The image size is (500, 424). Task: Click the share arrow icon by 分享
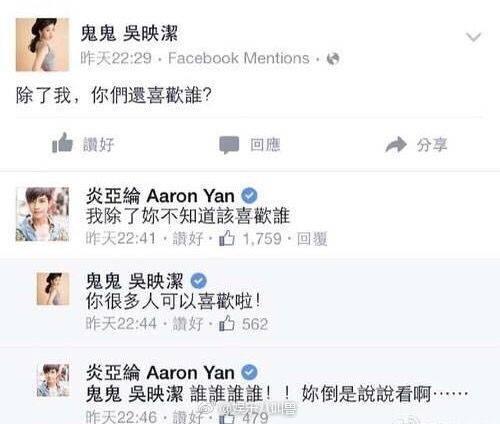pos(396,145)
